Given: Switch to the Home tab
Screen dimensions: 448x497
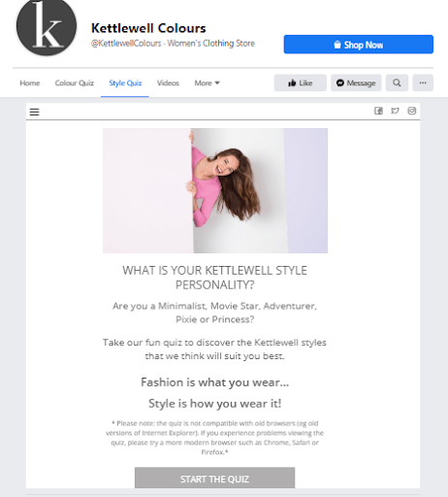Looking at the screenshot, I should tap(30, 83).
